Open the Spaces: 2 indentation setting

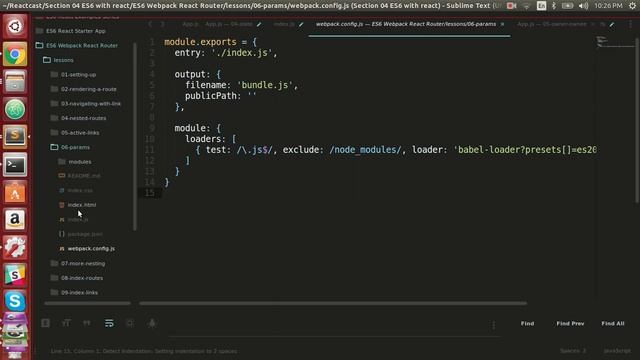(x=573, y=351)
